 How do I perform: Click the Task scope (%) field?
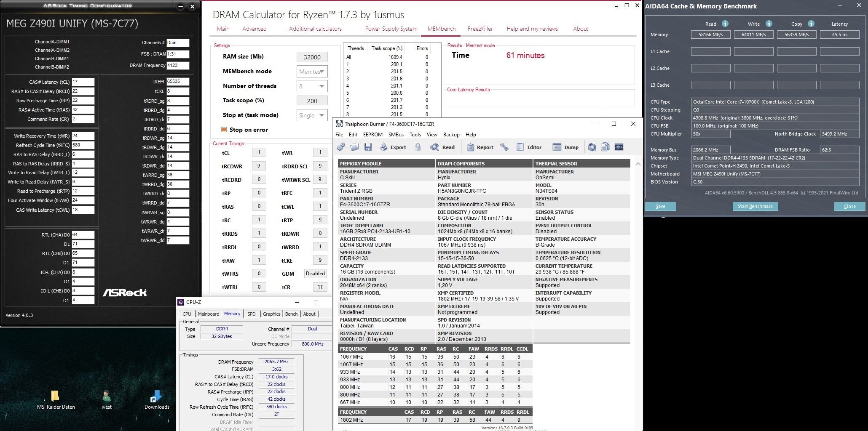[x=312, y=101]
